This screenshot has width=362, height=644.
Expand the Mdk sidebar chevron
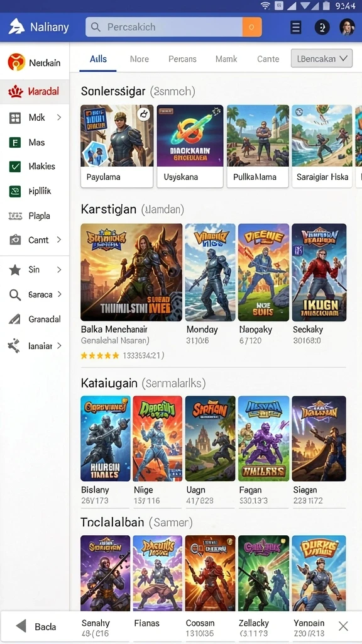(x=59, y=118)
